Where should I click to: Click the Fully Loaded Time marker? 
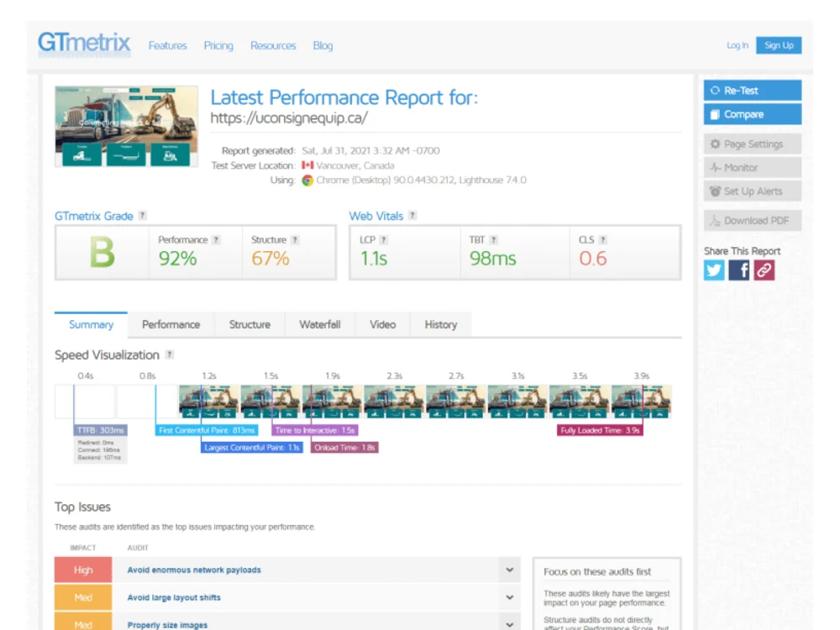(600, 430)
